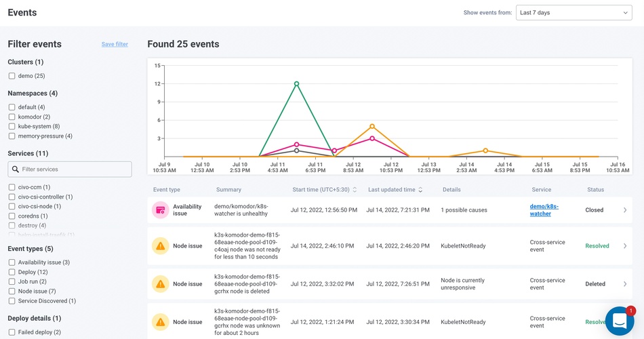Enable the kube-system (8) namespace filter

(12, 127)
